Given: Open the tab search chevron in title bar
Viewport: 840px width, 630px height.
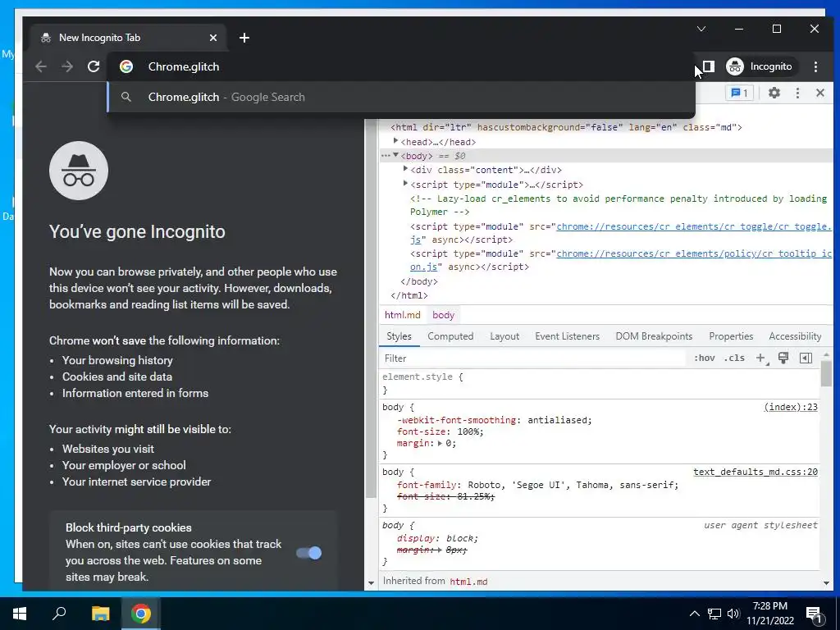Looking at the screenshot, I should click(701, 29).
